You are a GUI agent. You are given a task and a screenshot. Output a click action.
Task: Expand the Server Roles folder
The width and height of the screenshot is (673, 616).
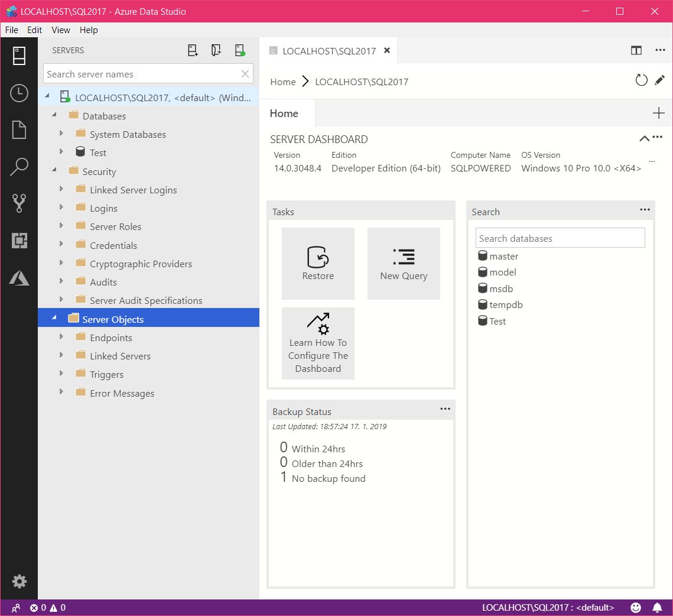[x=61, y=225]
